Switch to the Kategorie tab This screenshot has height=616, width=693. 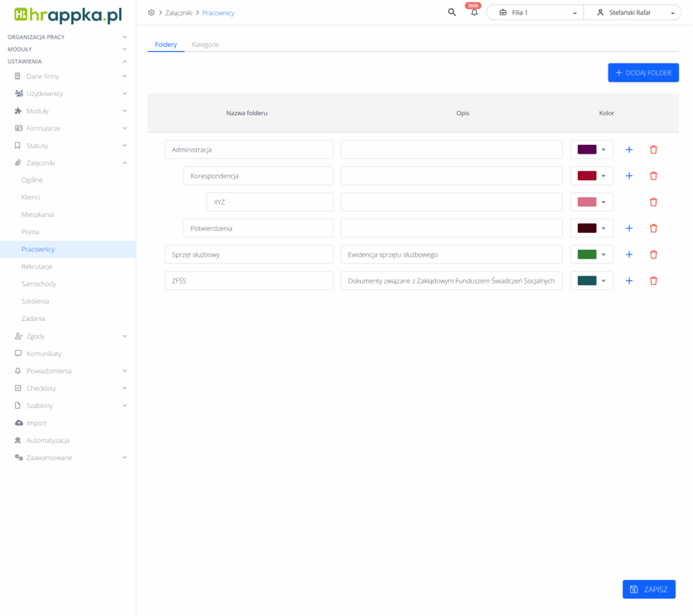click(x=205, y=45)
